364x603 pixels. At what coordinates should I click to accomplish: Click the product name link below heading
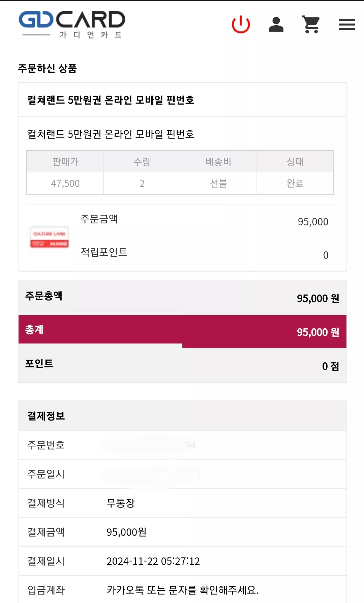(111, 134)
